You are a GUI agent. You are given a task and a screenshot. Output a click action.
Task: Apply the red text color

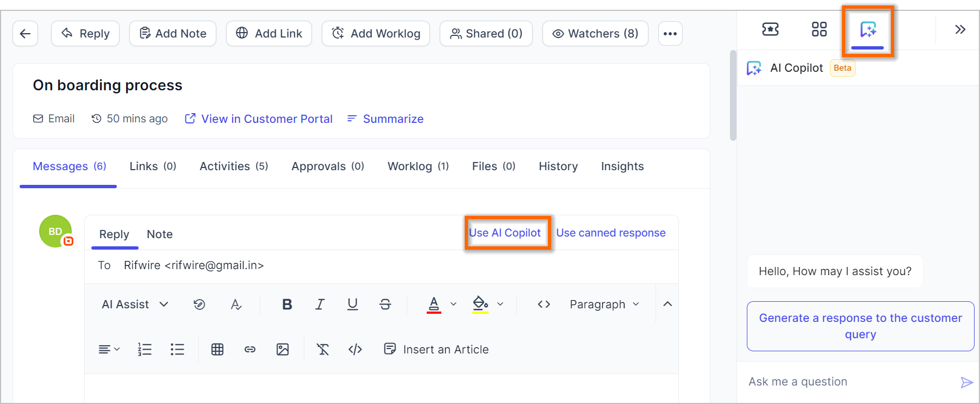(x=434, y=304)
